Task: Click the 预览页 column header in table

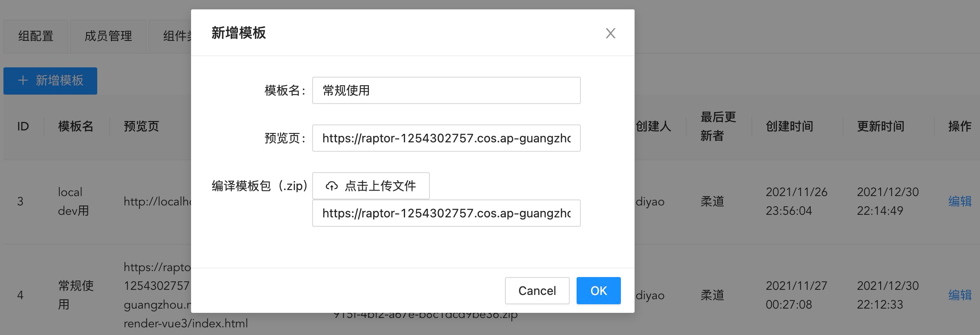Action: coord(141,126)
